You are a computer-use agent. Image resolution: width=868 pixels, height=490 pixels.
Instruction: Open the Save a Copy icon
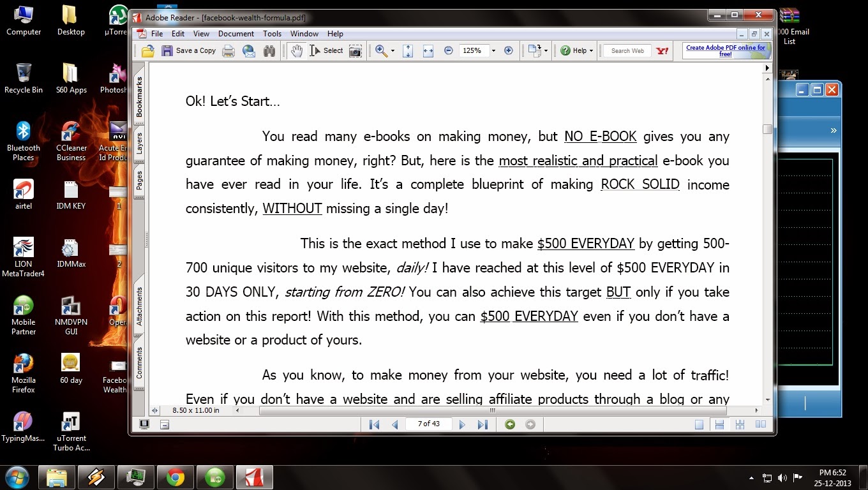pyautogui.click(x=167, y=50)
